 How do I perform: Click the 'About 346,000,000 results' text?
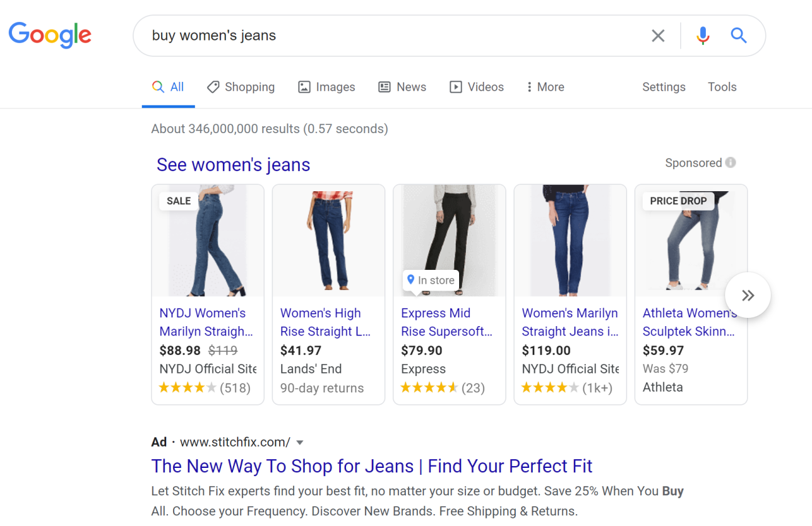point(269,129)
